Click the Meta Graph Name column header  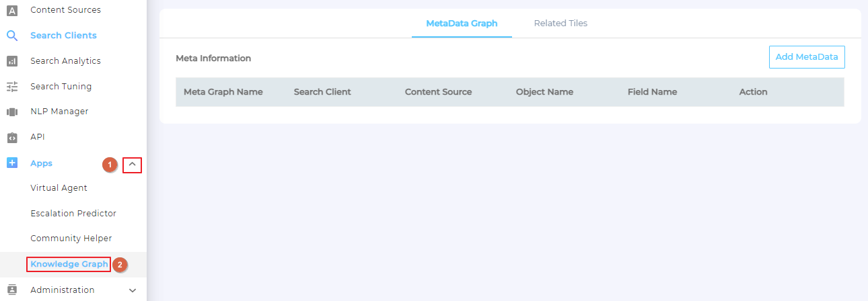coord(223,92)
